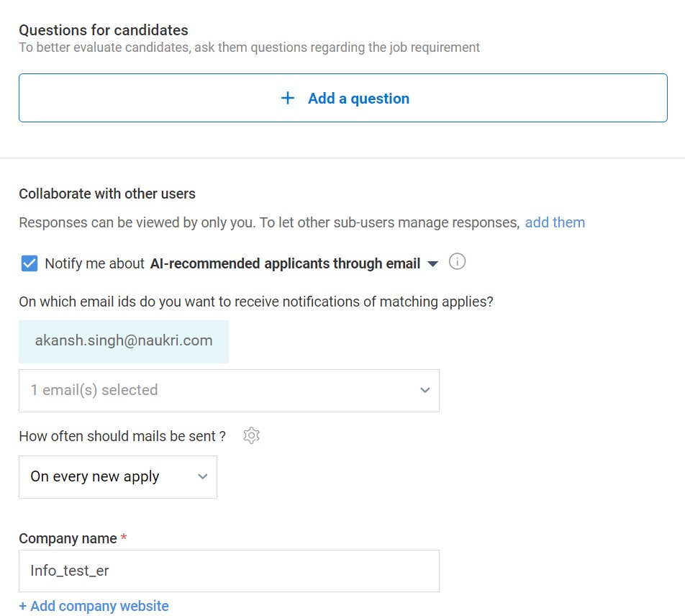This screenshot has width=685, height=616.
Task: Click the 'Questions for candidates' heading
Action: 104,30
